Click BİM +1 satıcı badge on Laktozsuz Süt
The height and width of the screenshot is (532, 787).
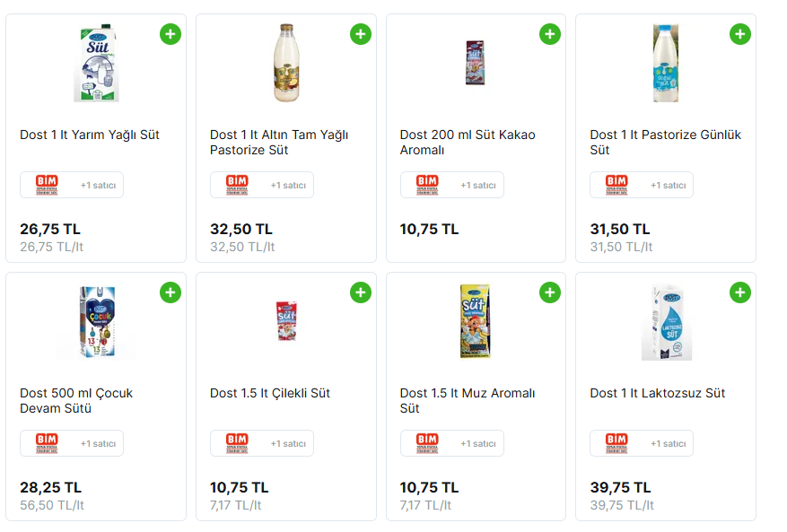tap(642, 443)
